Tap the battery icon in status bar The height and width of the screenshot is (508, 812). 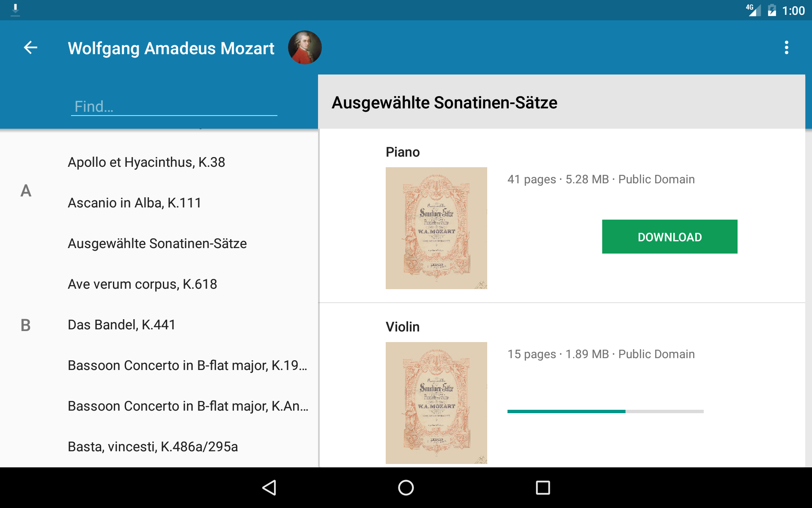pos(772,10)
